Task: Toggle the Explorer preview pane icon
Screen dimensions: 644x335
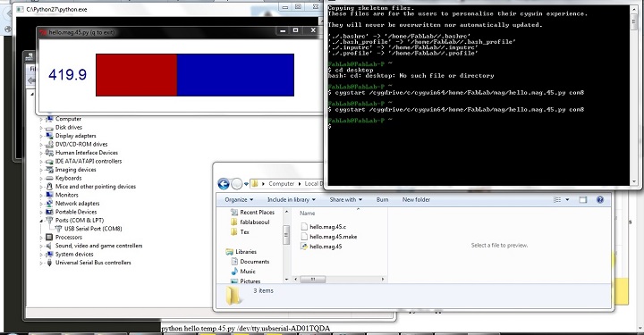Action: pyautogui.click(x=583, y=200)
